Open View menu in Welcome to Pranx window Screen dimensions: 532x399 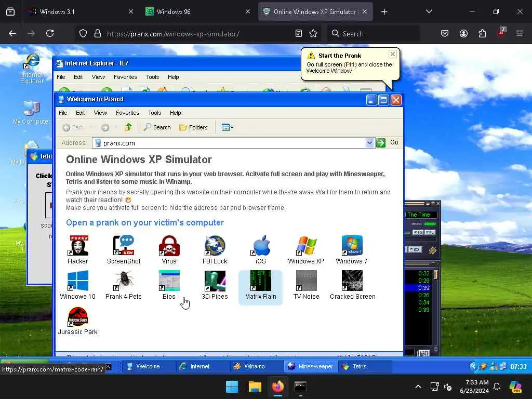coord(100,113)
